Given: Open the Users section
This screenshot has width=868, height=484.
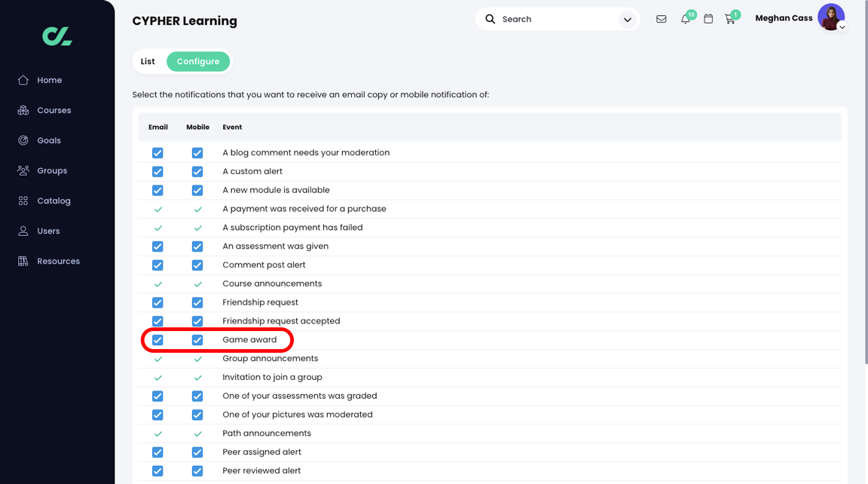Looking at the screenshot, I should [x=47, y=231].
